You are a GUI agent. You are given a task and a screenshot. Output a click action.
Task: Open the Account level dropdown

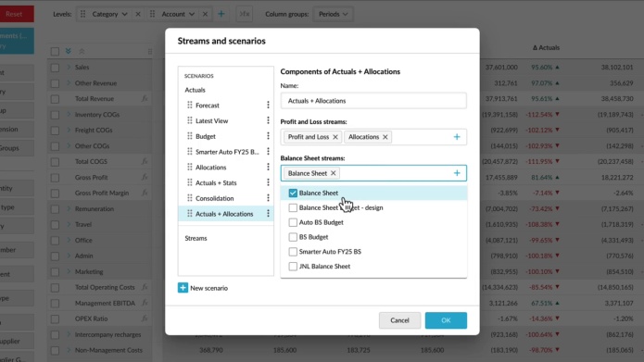pyautogui.click(x=178, y=14)
